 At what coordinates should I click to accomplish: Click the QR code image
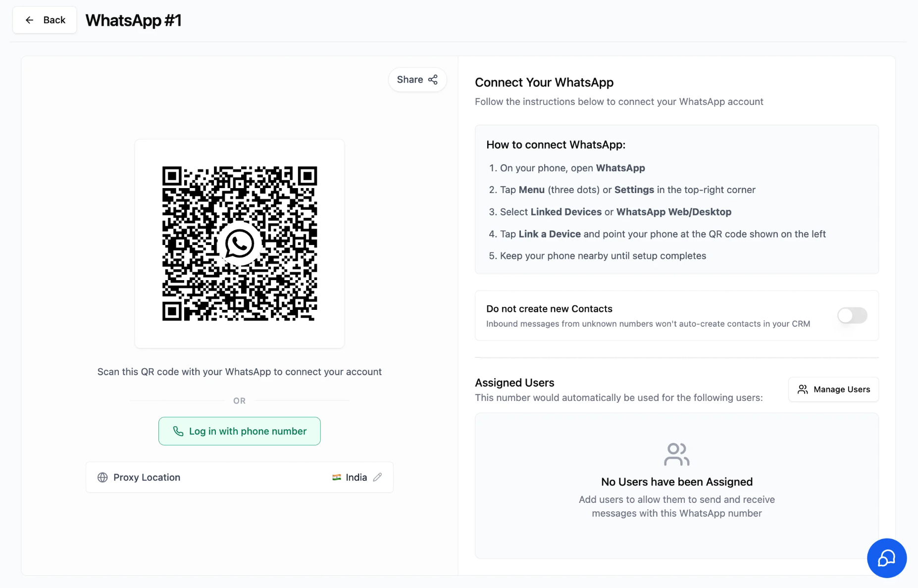tap(240, 244)
